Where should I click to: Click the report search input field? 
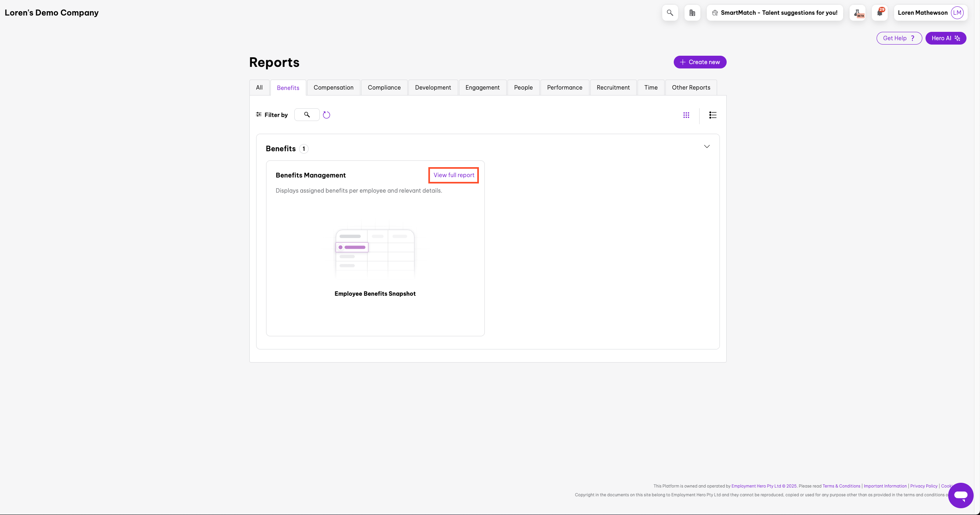click(x=307, y=115)
